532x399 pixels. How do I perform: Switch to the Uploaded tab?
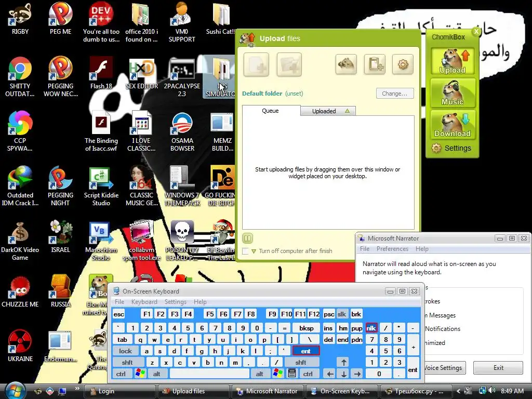pos(328,111)
